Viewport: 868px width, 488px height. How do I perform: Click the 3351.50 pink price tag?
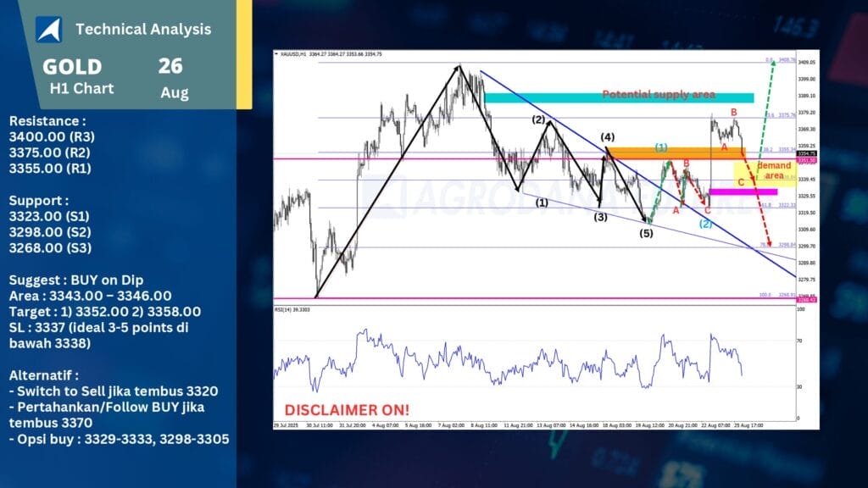pos(808,159)
